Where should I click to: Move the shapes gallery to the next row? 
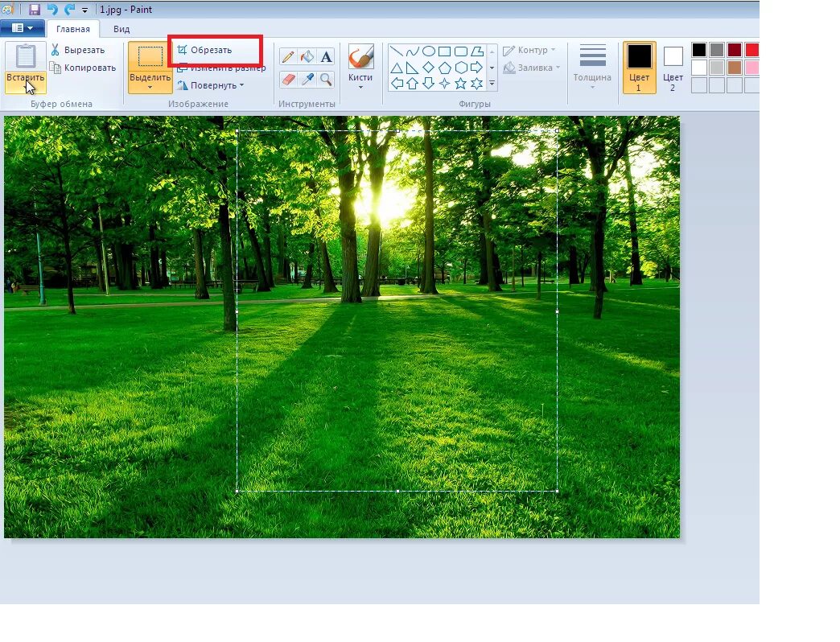point(492,68)
